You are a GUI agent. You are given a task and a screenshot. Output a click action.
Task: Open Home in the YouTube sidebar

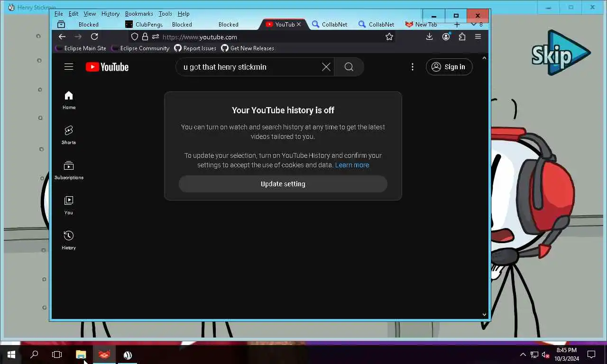pyautogui.click(x=69, y=100)
